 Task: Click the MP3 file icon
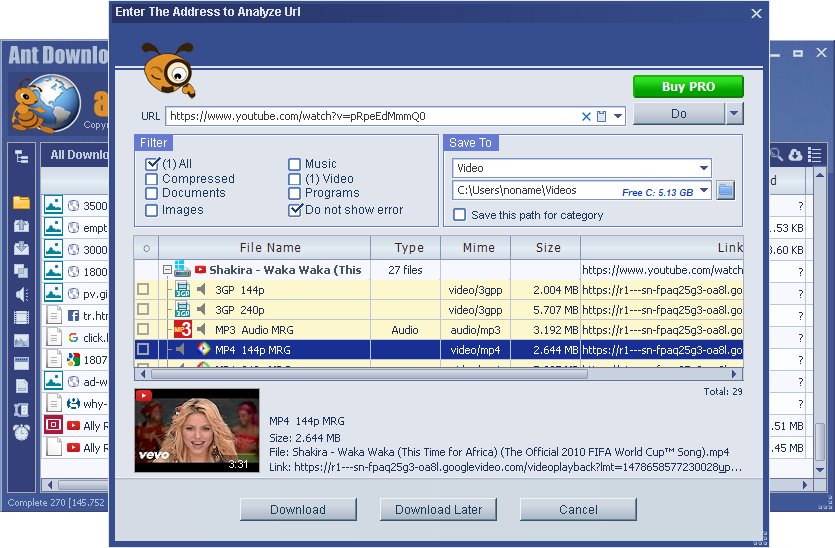click(183, 329)
